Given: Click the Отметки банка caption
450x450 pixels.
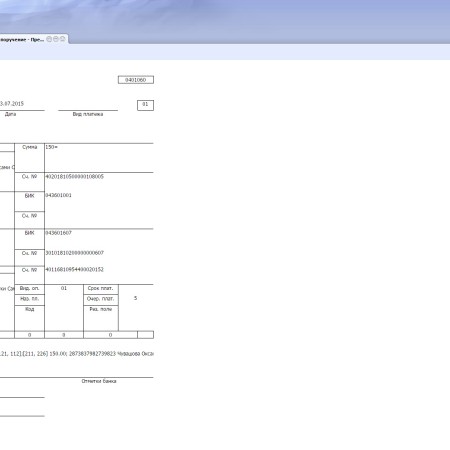Looking at the screenshot, I should point(99,381).
